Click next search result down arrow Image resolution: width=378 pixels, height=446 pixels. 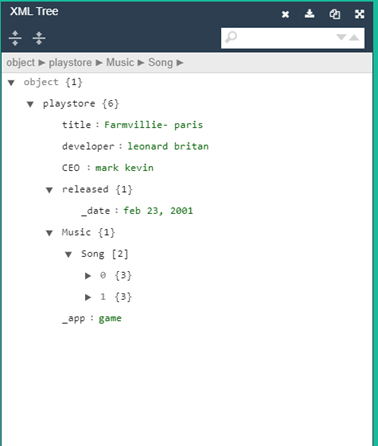pos(341,37)
